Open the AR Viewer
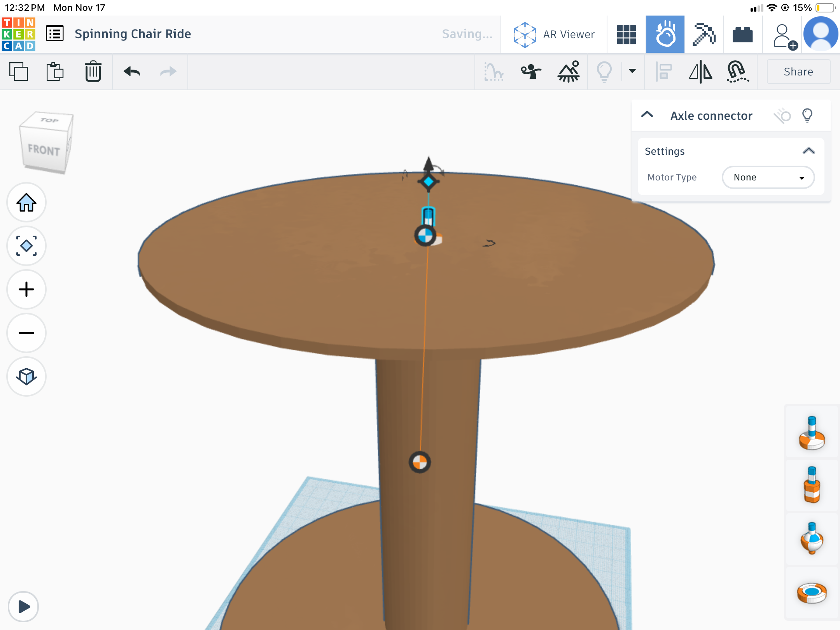 [554, 35]
